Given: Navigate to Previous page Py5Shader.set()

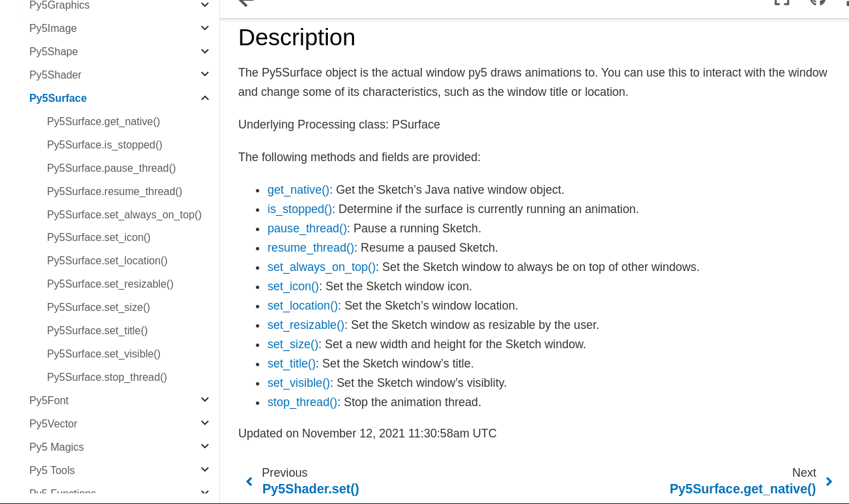Looking at the screenshot, I should [x=310, y=488].
